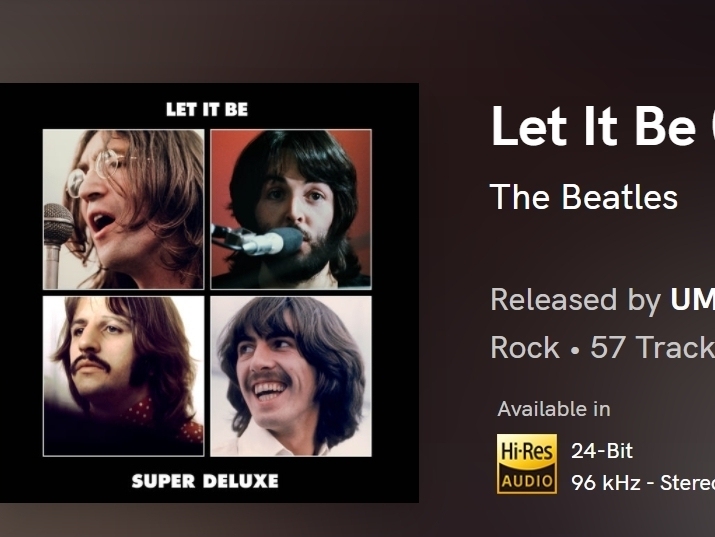Click the foam-covered microphone in red photo
This screenshot has width=715, height=537.
coord(269,242)
